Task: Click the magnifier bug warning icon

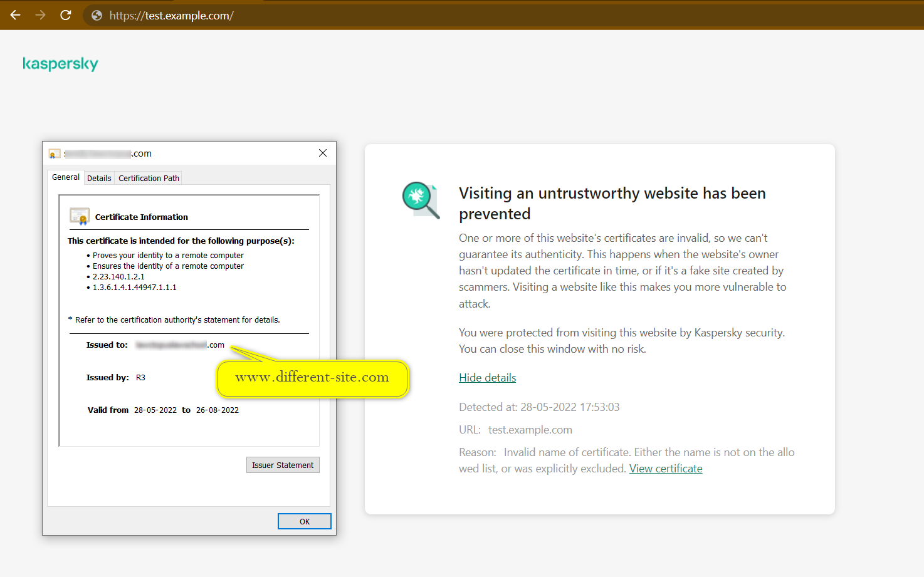Action: click(421, 200)
